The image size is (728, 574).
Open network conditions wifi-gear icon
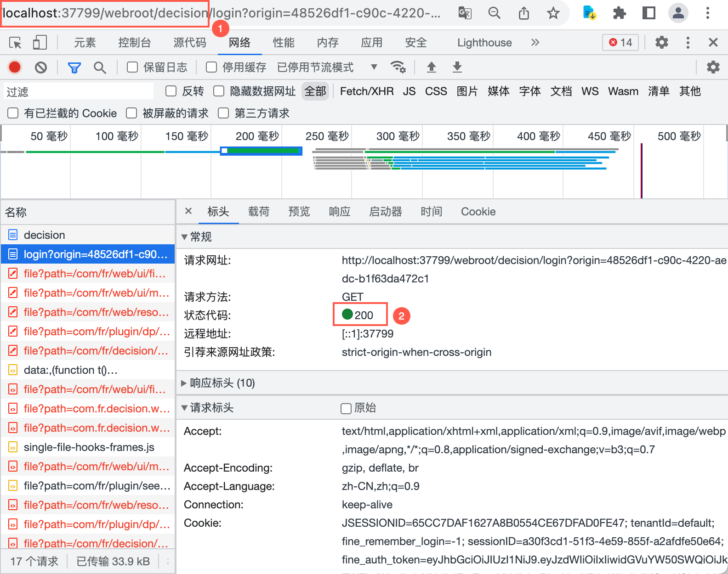coord(398,68)
